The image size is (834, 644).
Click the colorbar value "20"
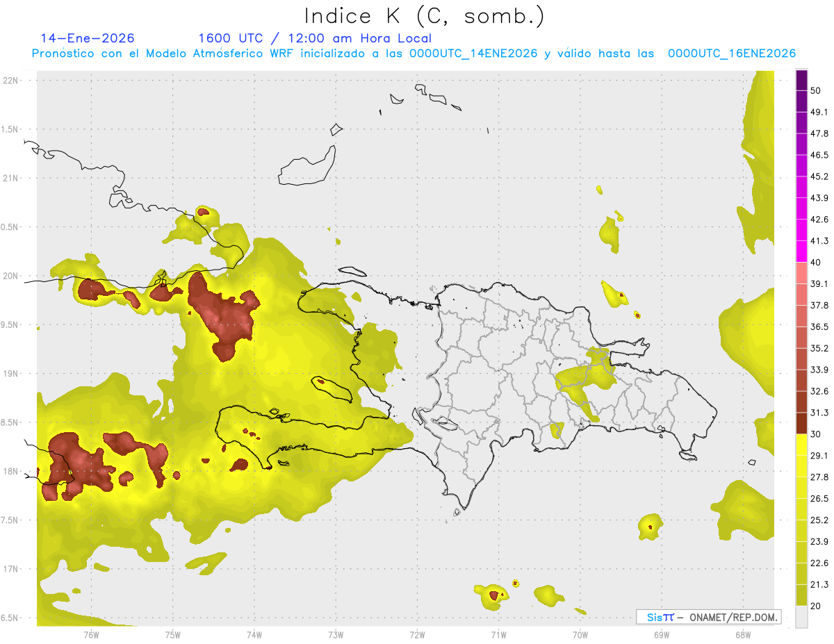tap(815, 606)
